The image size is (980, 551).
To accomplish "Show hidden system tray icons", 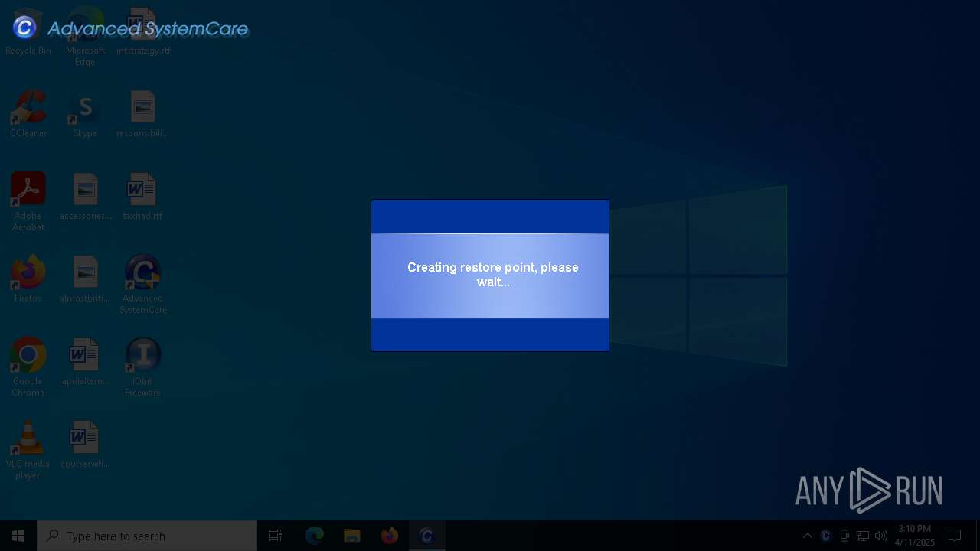I will (x=807, y=536).
